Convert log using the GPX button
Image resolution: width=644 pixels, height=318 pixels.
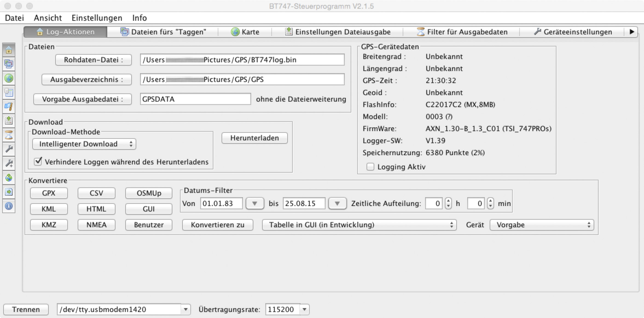pos(49,193)
